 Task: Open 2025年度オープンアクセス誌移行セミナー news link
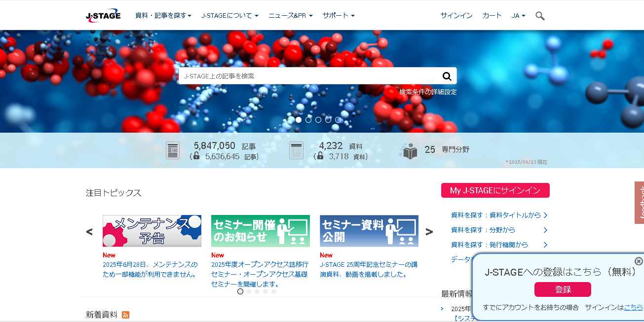(x=260, y=274)
